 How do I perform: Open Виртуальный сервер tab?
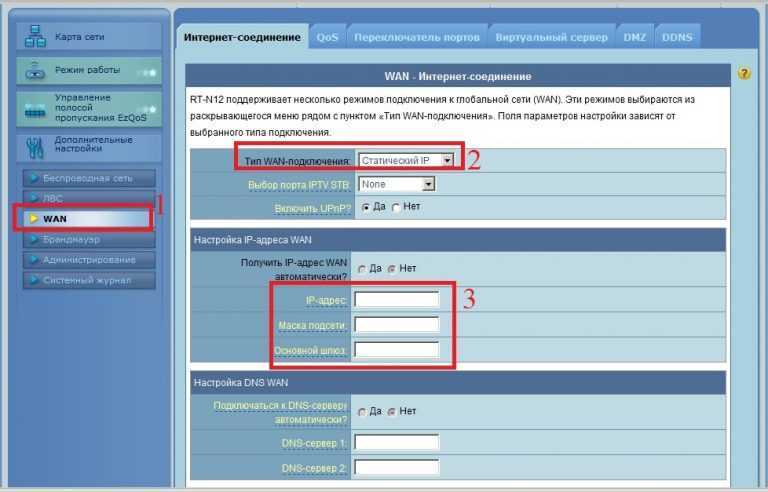552,37
